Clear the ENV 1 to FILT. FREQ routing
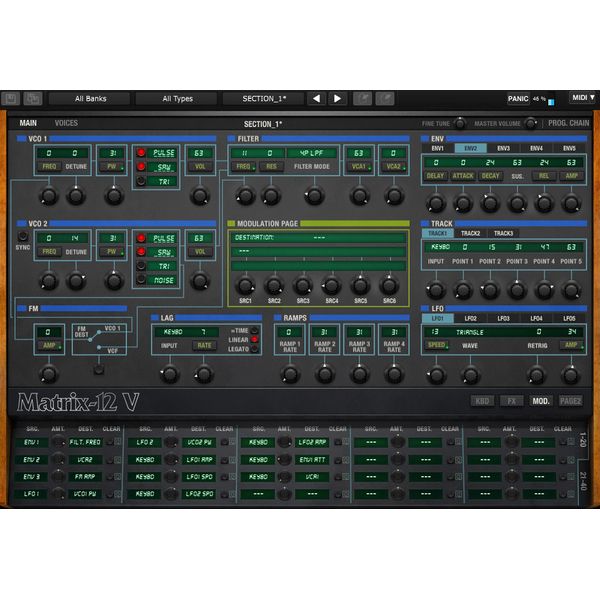Screen dimensions: 600x600 (x=110, y=442)
